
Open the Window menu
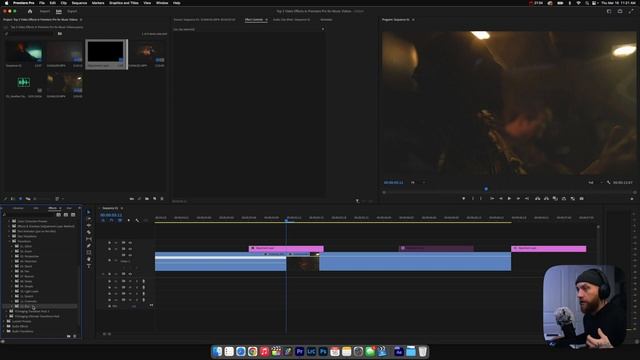pyautogui.click(x=162, y=3)
